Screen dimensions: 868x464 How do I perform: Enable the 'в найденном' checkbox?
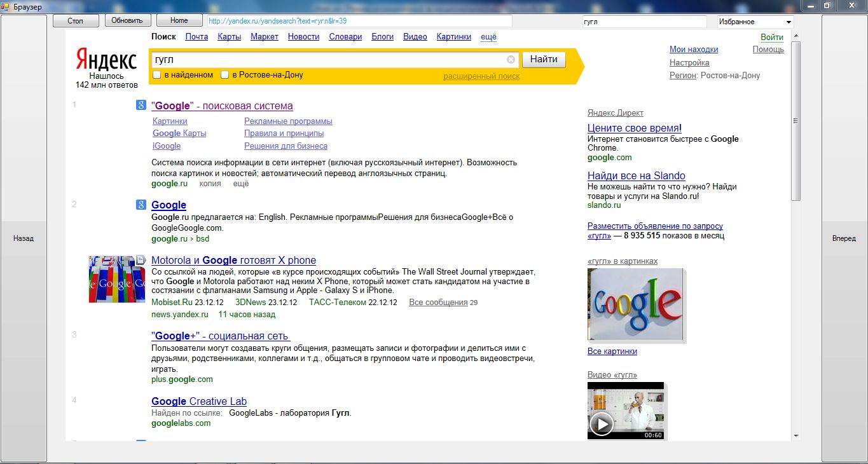(x=156, y=75)
